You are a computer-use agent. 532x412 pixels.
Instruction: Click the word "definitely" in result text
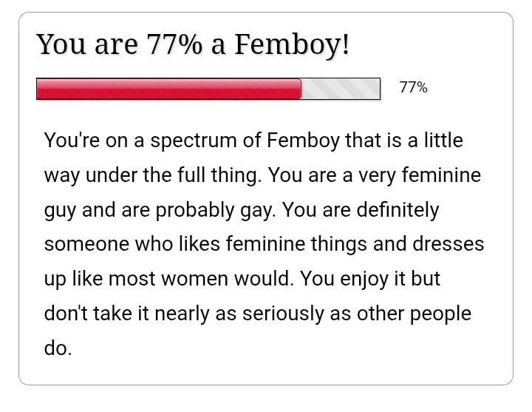(x=398, y=209)
